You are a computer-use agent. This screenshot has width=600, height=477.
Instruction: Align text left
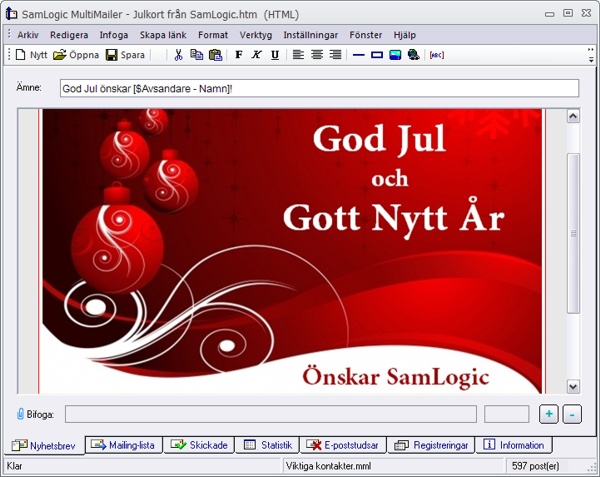298,55
